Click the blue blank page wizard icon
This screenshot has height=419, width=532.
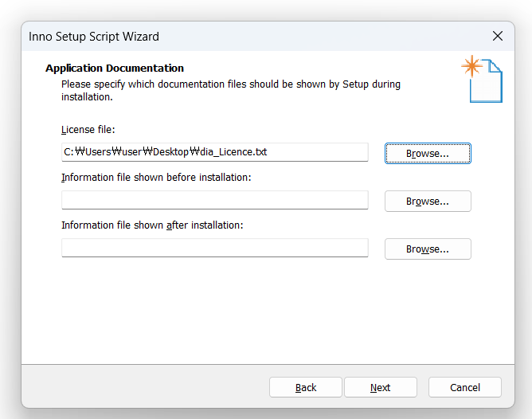[486, 81]
